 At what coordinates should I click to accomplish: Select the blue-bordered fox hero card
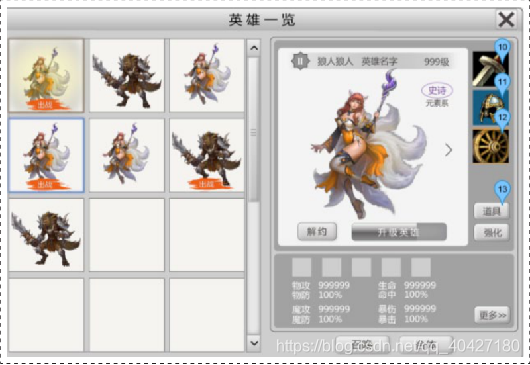pos(46,155)
